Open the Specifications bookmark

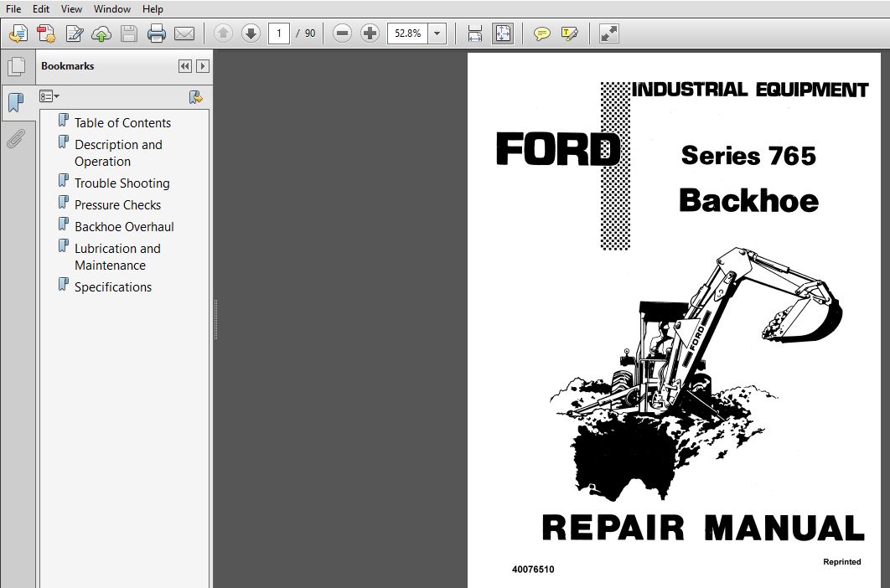[x=113, y=286]
